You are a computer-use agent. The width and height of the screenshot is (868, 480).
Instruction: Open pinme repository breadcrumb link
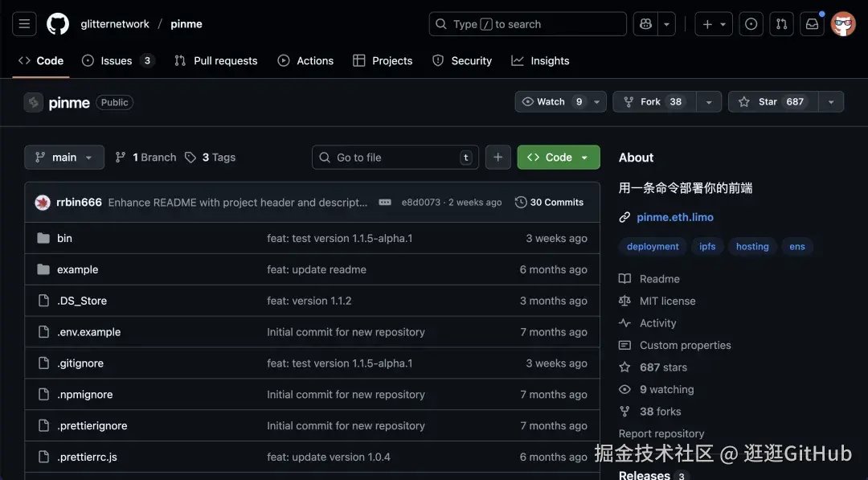click(186, 24)
